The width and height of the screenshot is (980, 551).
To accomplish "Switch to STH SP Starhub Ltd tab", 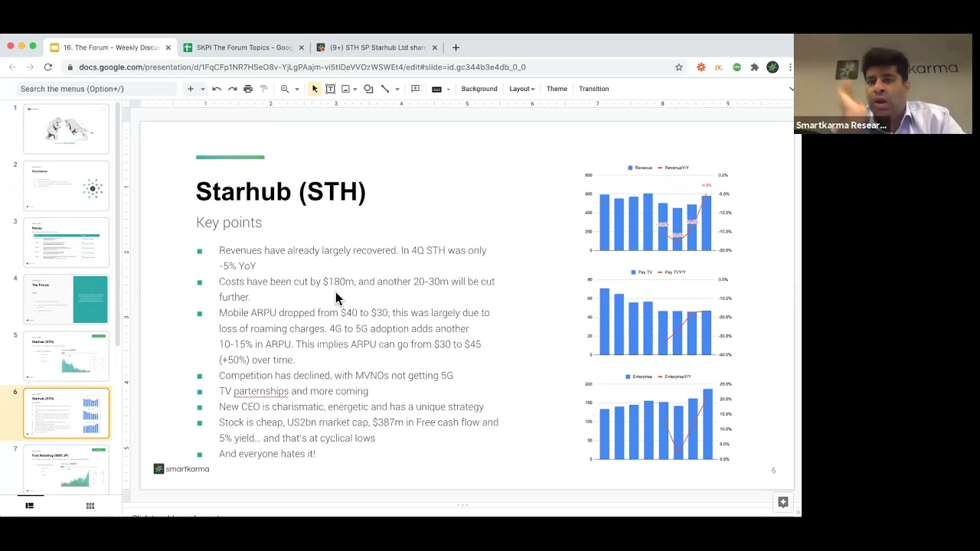I will point(377,47).
